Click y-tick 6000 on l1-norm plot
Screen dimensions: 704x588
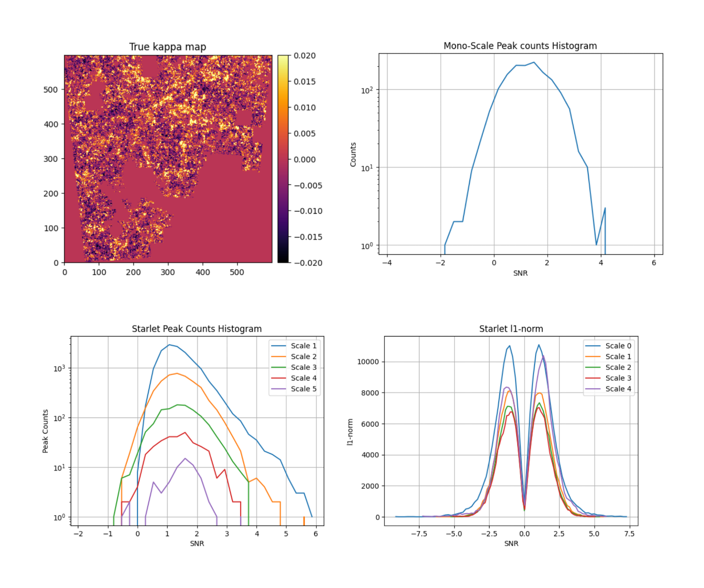tap(370, 424)
